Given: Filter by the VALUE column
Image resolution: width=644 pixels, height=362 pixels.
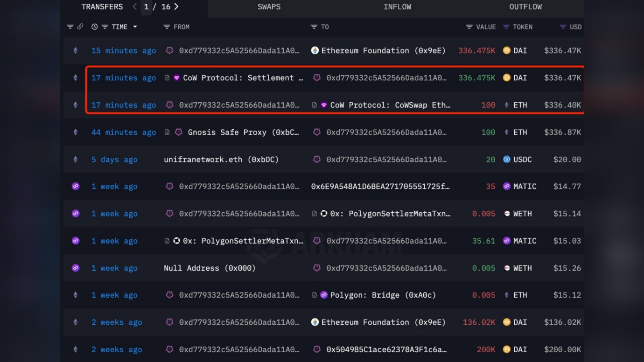Looking at the screenshot, I should [x=469, y=27].
